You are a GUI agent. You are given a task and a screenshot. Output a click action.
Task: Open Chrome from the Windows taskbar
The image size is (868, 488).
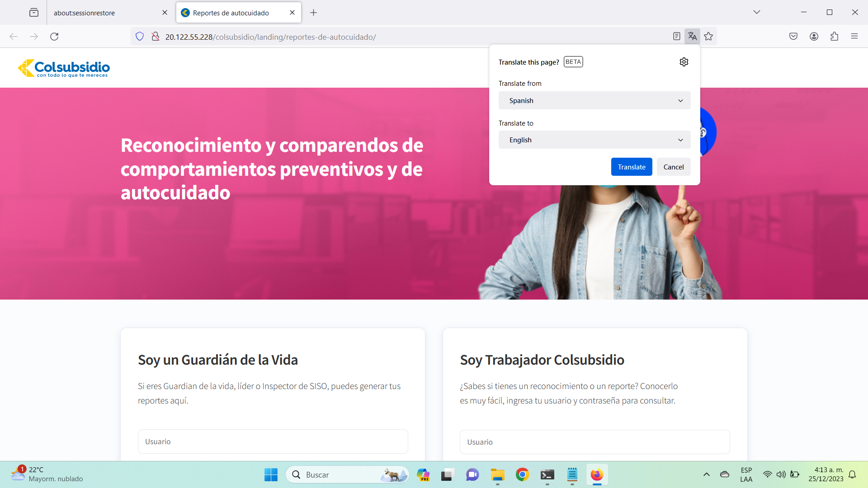point(522,474)
